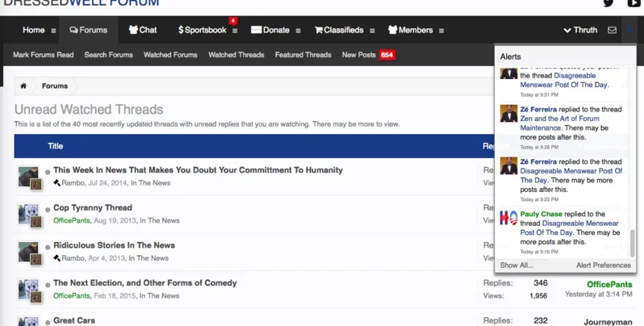
Task: Open Featured Threads
Action: pos(303,55)
